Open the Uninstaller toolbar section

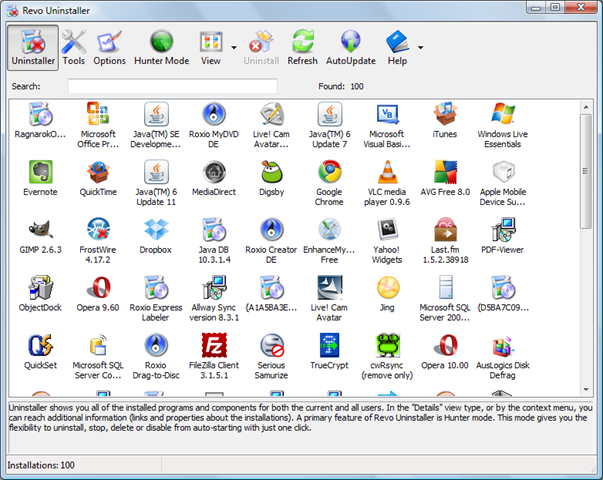coord(33,48)
